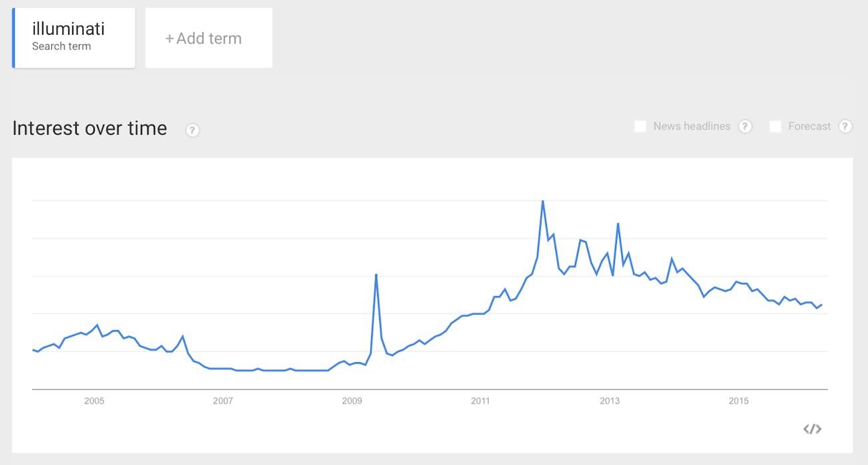Click the Interest over time heading
The width and height of the screenshot is (868, 465).
pos(89,128)
